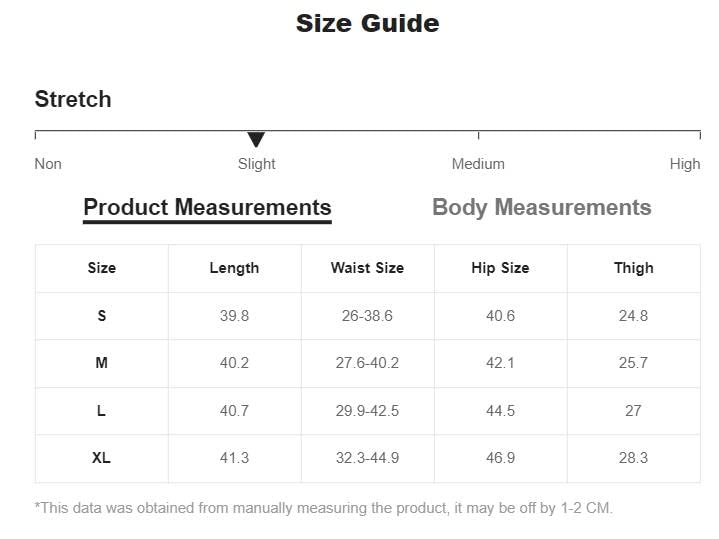
Task: Click the manual measurement disclaimer text
Action: click(323, 508)
